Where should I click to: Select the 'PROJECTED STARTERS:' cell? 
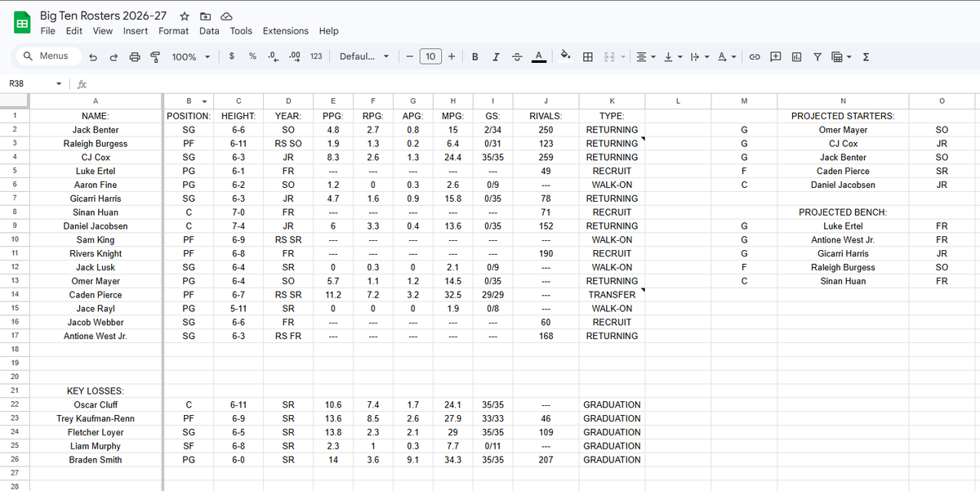pos(843,116)
